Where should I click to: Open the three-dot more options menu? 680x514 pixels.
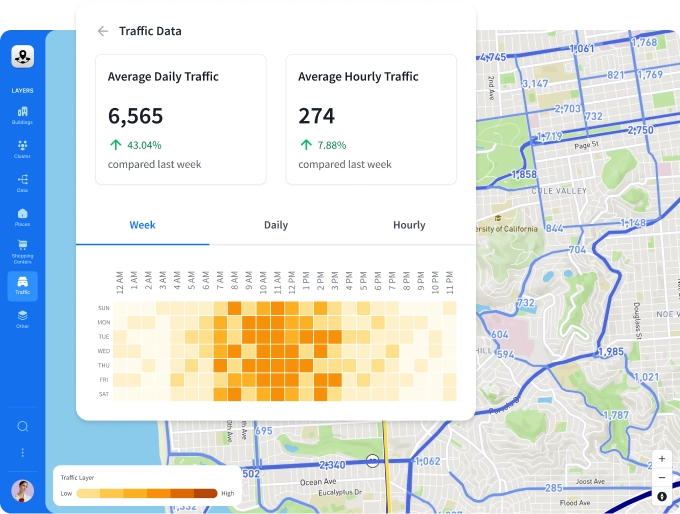pyautogui.click(x=22, y=453)
